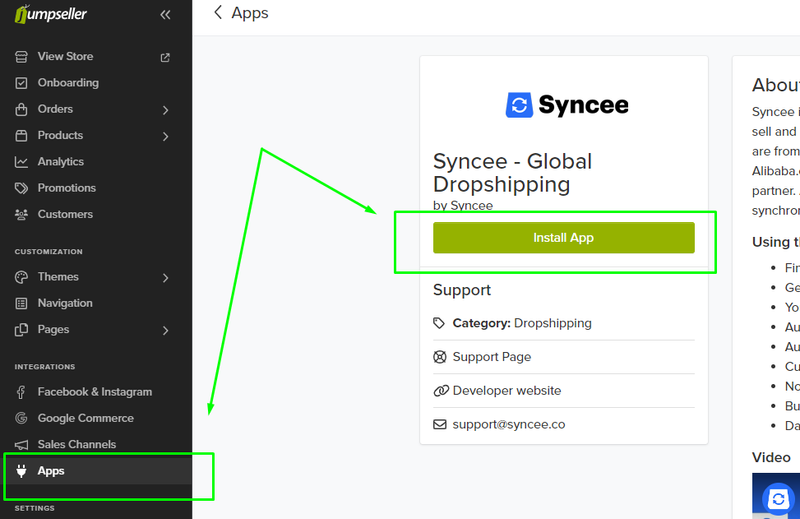Click the Sales Channels megaphone icon

click(x=21, y=444)
